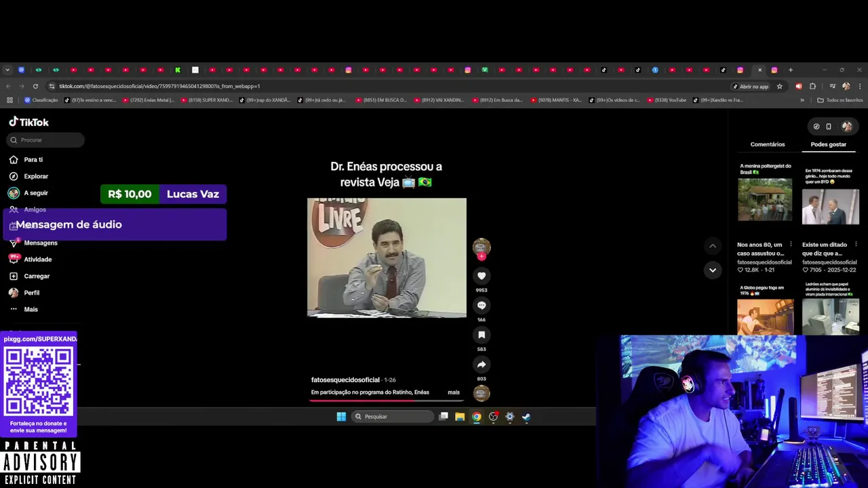Screen dimensions: 868x488
Task: Open Task View on the taskbar
Action: [443, 417]
